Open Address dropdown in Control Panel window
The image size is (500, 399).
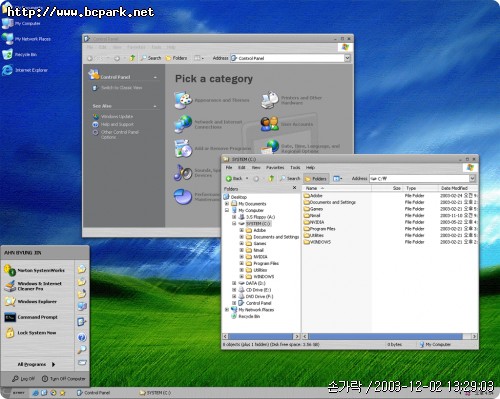pos(347,58)
